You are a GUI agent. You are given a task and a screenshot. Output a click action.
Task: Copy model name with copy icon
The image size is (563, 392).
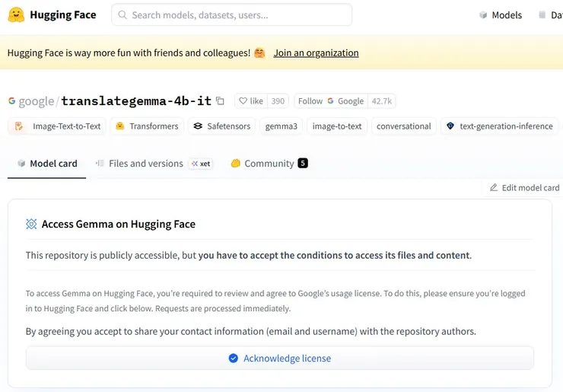221,101
